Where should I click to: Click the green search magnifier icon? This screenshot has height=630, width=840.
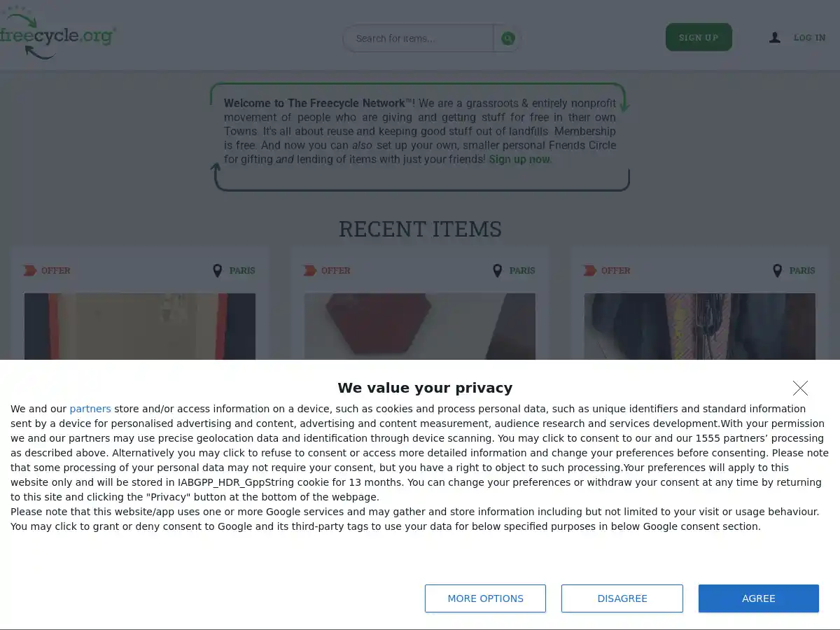(x=507, y=38)
